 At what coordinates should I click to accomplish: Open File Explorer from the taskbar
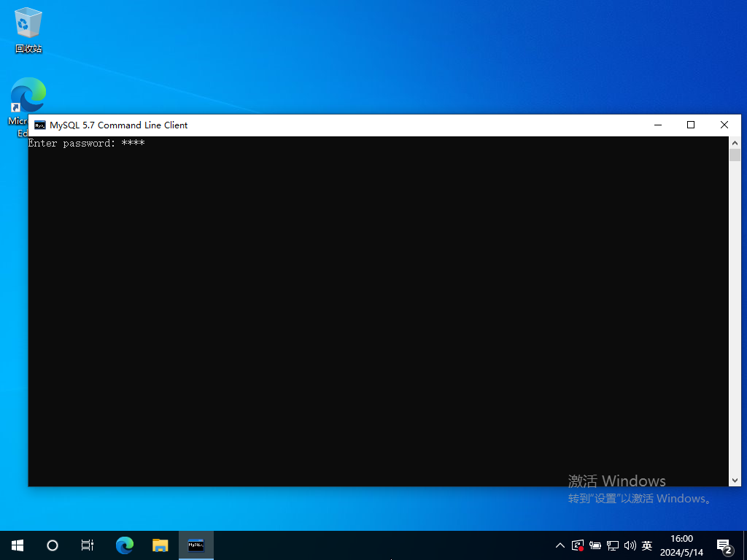click(x=160, y=545)
